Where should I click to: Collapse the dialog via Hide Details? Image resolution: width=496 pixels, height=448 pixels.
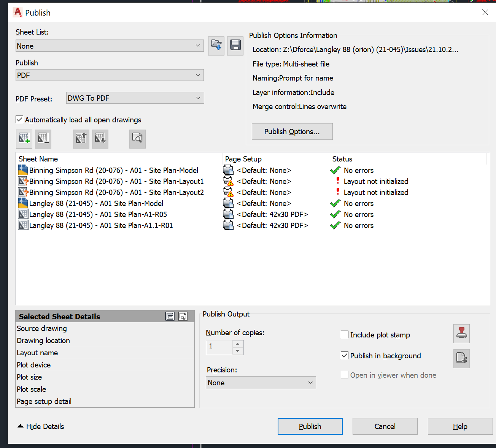click(40, 426)
